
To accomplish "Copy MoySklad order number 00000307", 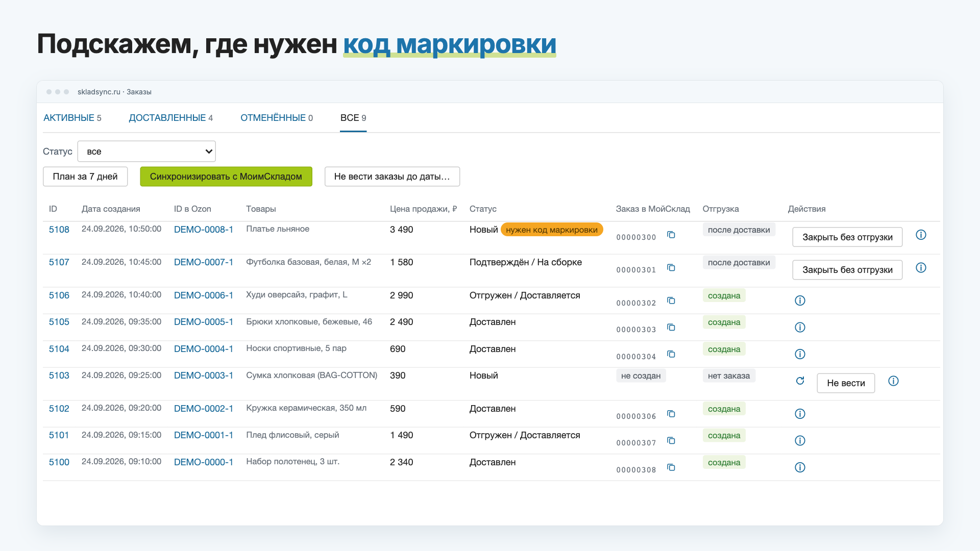I will coord(671,440).
